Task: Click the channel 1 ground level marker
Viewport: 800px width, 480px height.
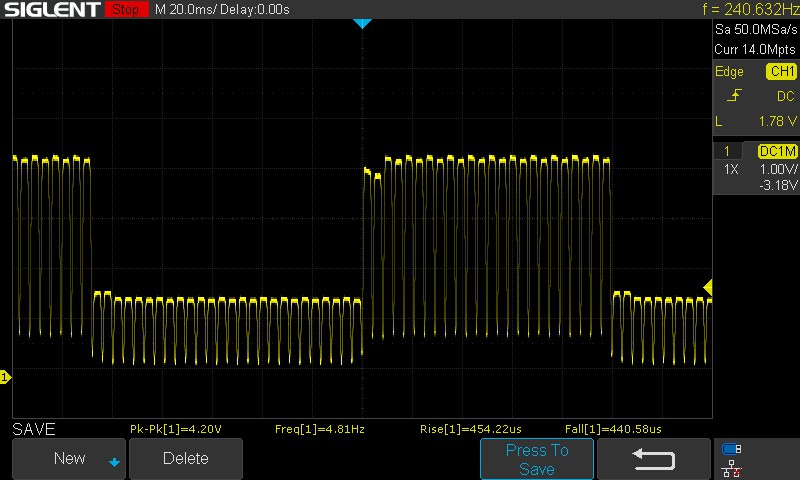Action: point(5,377)
